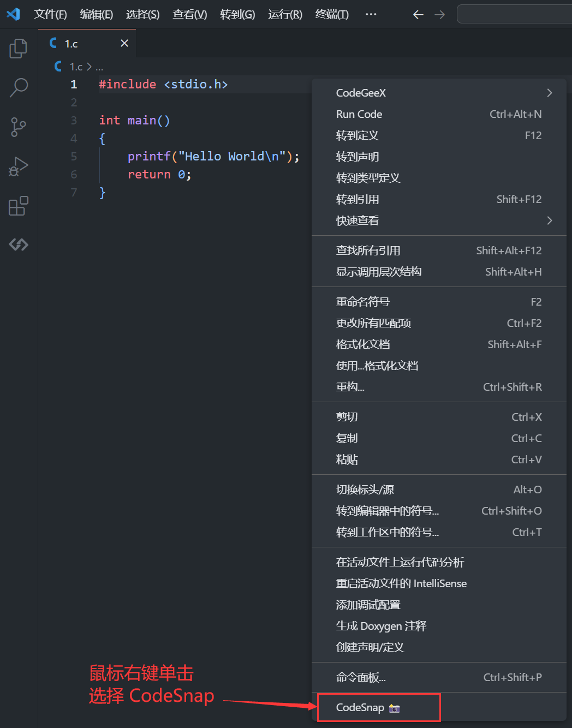Click the '#include <stdio.h>' line
572x728 pixels.
pyautogui.click(x=163, y=85)
